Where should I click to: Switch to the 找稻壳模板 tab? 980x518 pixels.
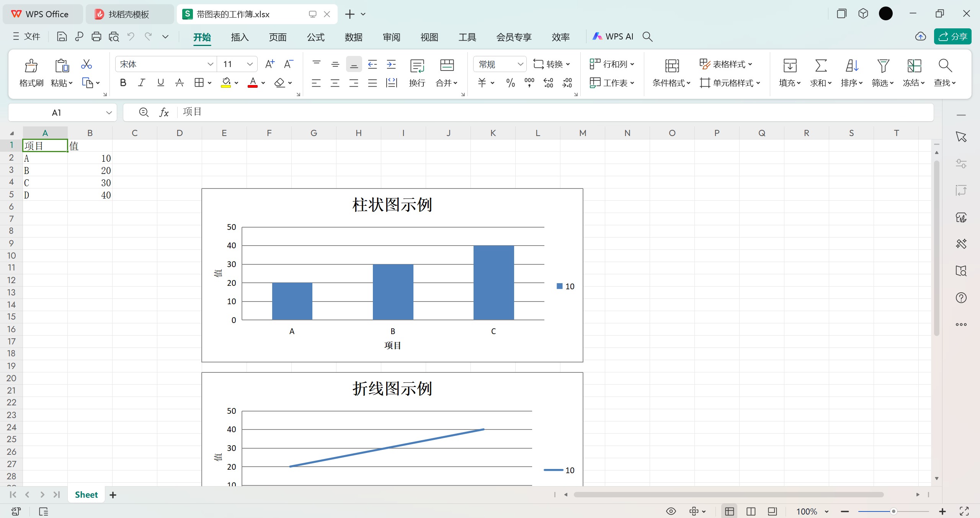[x=129, y=14]
